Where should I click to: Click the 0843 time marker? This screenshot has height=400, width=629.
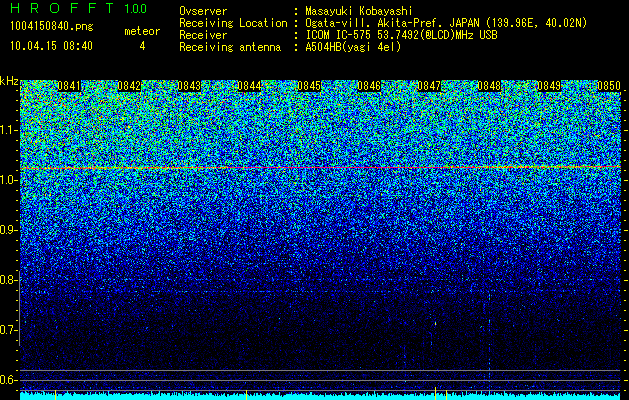pos(189,86)
